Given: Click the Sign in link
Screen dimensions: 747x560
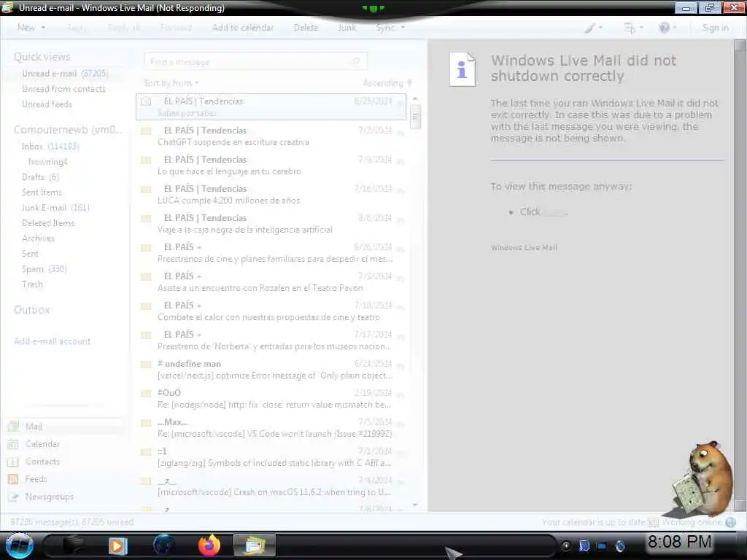Looking at the screenshot, I should point(715,28).
